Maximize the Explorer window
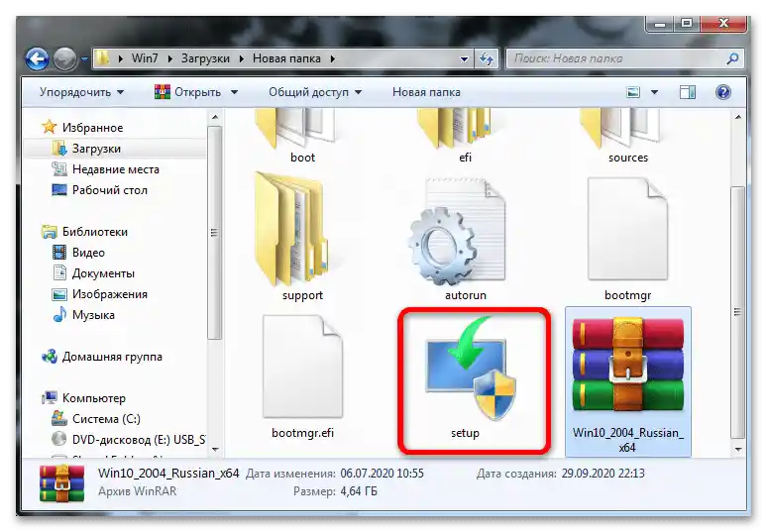Viewport: 767px width, 532px height. point(687,24)
